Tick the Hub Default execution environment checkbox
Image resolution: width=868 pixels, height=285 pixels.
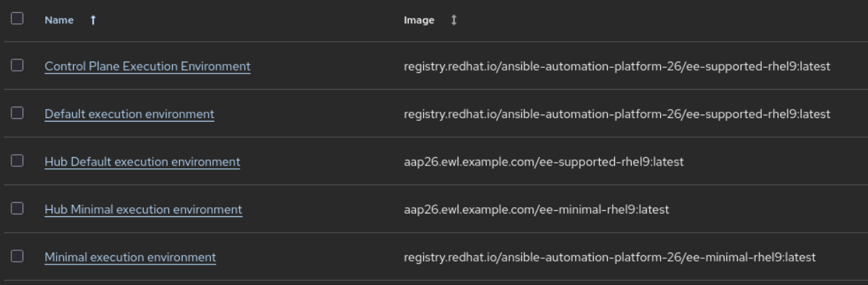[x=18, y=161]
